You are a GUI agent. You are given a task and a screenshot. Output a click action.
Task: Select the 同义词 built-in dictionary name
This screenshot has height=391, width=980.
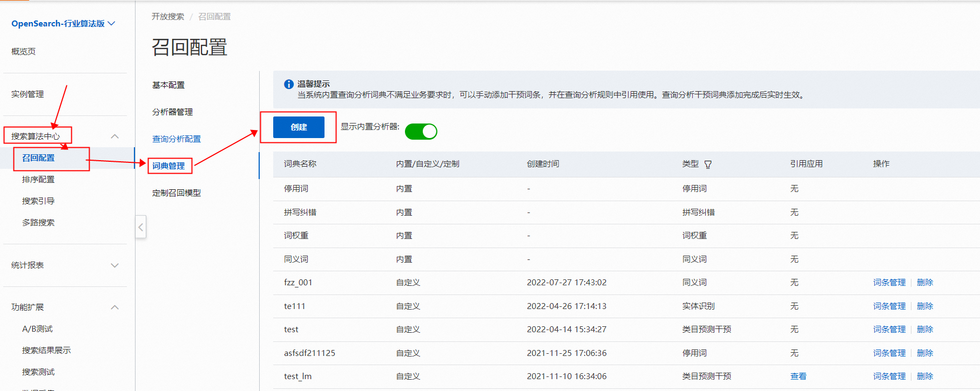tap(296, 259)
